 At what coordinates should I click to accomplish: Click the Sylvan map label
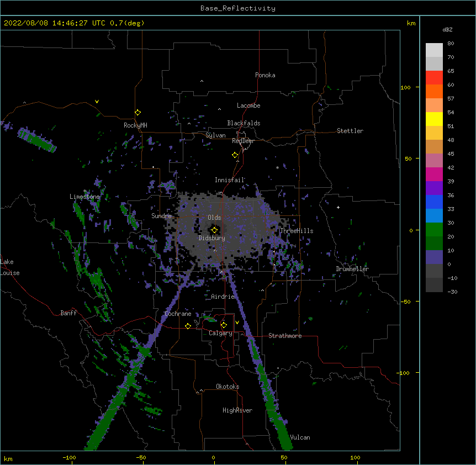click(x=215, y=135)
